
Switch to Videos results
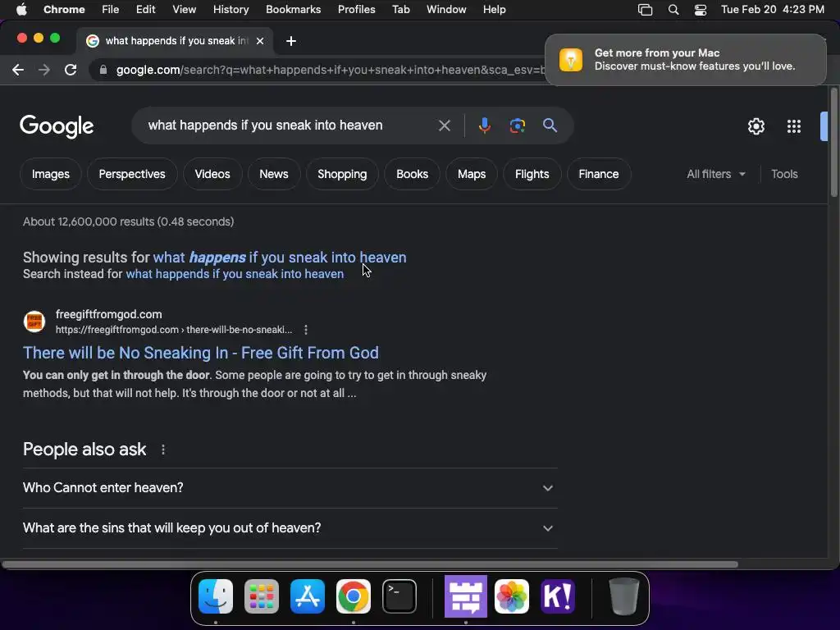[x=212, y=174]
